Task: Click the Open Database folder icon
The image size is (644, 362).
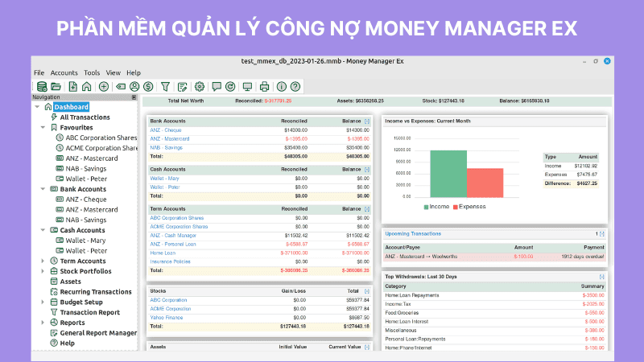Action: point(56,87)
